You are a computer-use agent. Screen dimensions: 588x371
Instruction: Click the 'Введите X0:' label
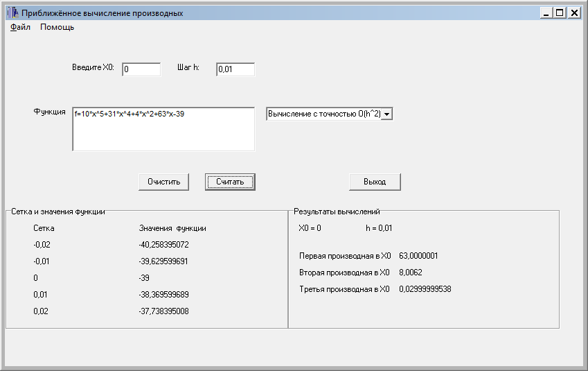click(x=93, y=67)
